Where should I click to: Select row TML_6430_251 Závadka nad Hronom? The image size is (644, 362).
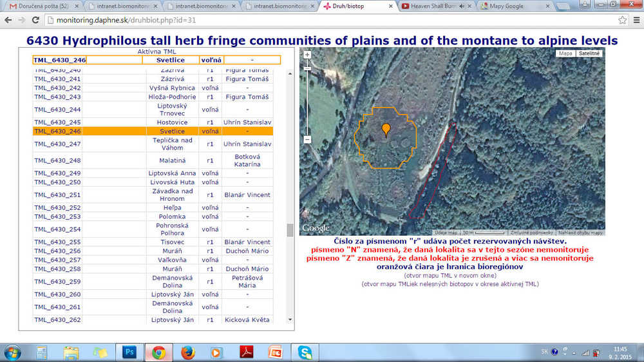pyautogui.click(x=153, y=195)
